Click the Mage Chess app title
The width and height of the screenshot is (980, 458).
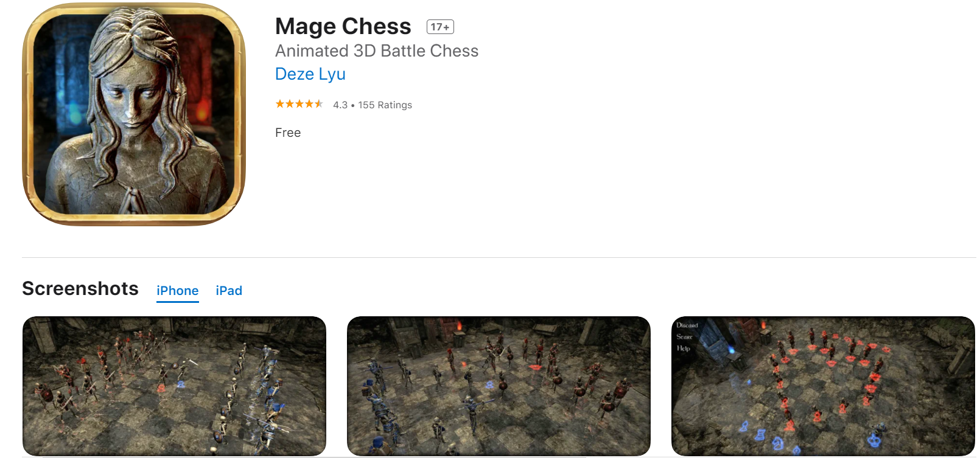[x=343, y=26]
